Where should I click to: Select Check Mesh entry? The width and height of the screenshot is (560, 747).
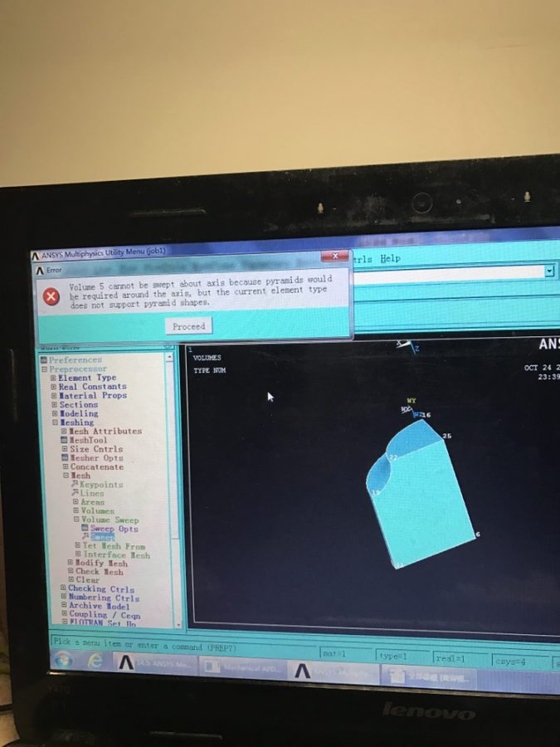[x=100, y=572]
